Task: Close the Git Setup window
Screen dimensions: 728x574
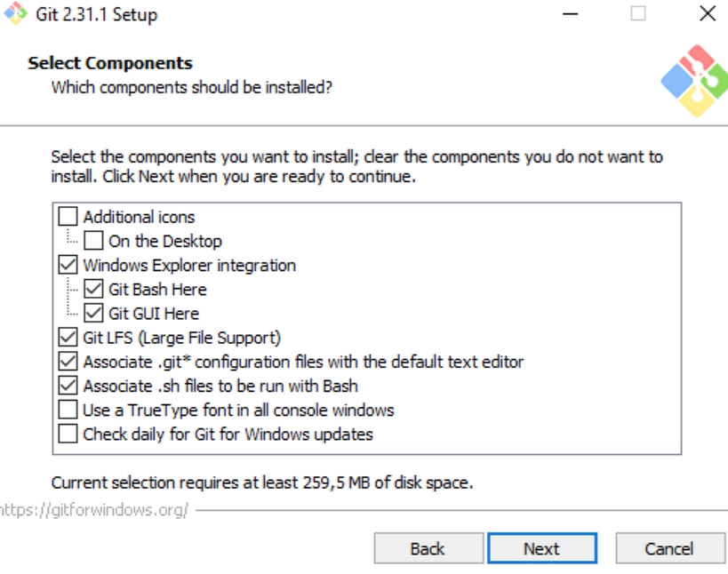Action: [x=707, y=14]
